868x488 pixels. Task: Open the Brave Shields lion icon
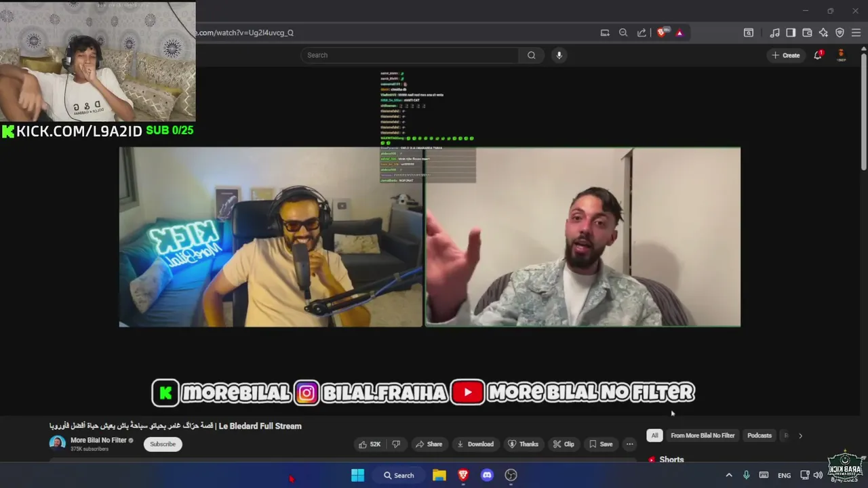point(662,33)
